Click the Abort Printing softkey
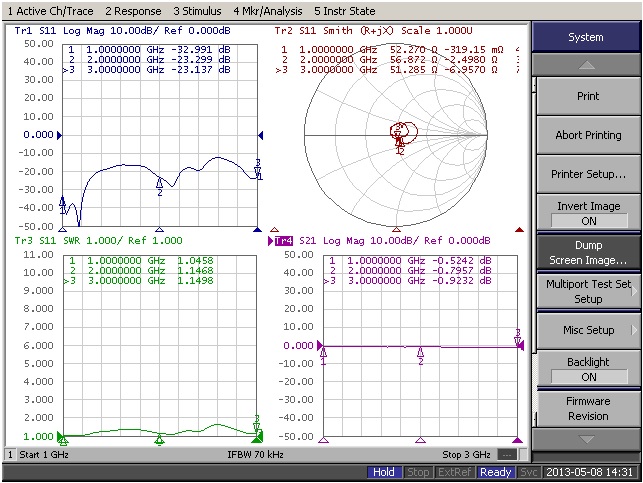This screenshot has width=643, height=483. (x=588, y=135)
